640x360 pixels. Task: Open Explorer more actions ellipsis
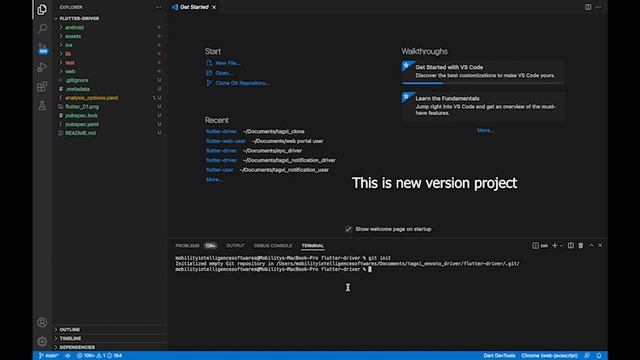pyautogui.click(x=158, y=7)
